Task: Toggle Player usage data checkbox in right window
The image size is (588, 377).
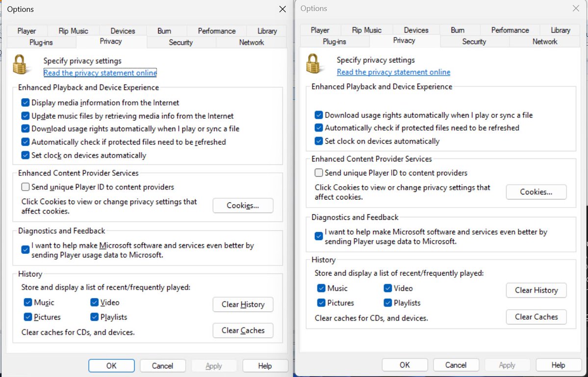Action: 318,236
